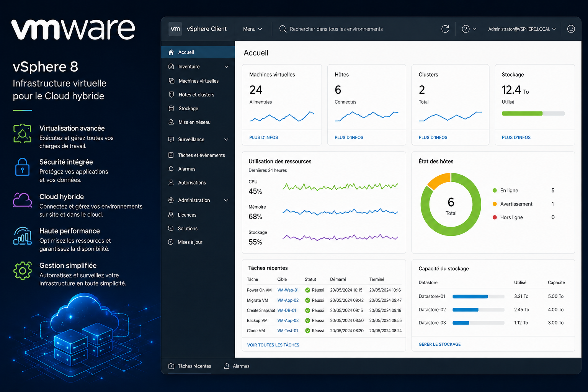Refresh the vSphere Client view

tap(445, 29)
